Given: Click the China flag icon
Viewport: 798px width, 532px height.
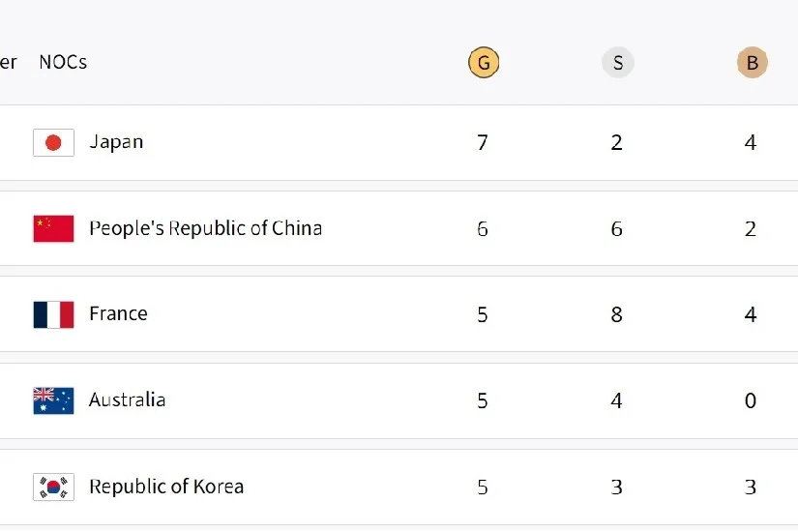Looking at the screenshot, I should coord(53,228).
